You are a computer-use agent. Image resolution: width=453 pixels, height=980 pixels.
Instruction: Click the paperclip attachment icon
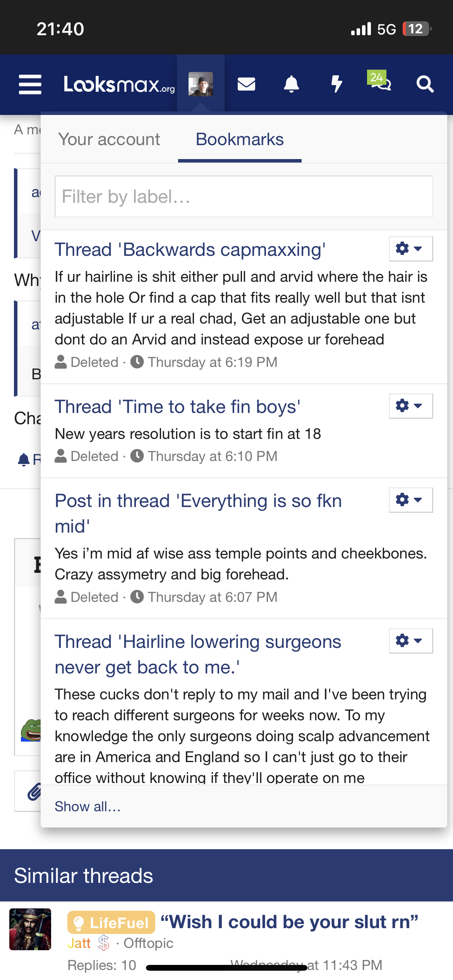[x=34, y=791]
